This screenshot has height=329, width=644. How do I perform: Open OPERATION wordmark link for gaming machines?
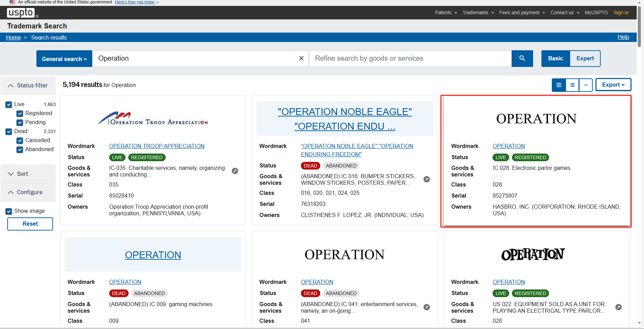[x=125, y=282]
